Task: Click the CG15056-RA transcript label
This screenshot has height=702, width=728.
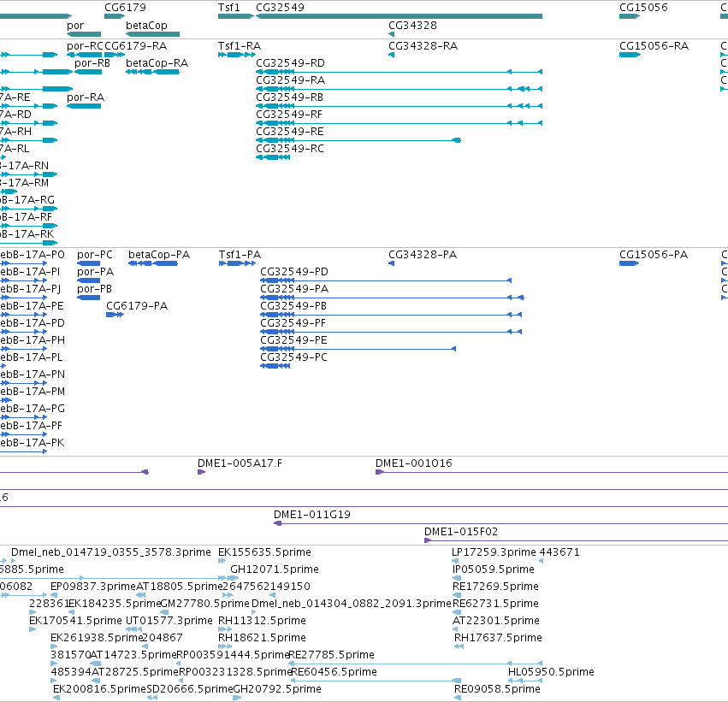Action: coord(654,46)
